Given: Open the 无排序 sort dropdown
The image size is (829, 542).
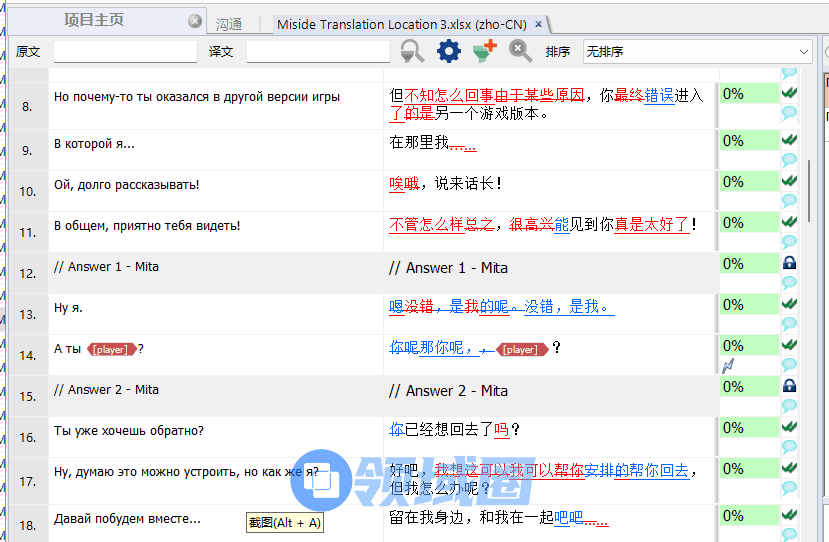Looking at the screenshot, I should click(x=697, y=51).
